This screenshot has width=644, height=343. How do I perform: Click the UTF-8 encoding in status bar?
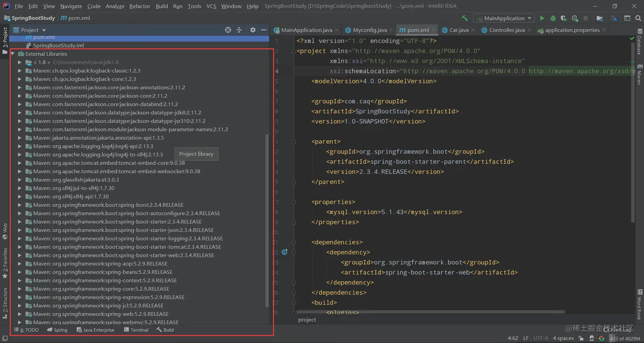(x=541, y=338)
